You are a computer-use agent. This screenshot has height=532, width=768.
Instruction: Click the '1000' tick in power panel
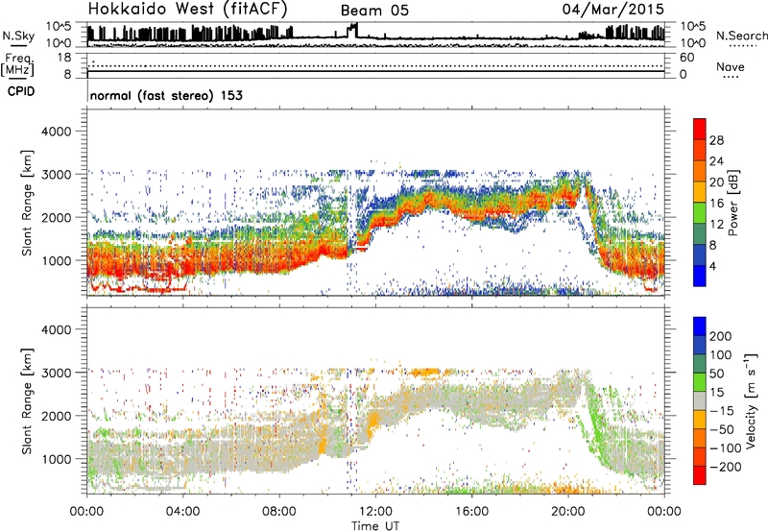[57, 260]
